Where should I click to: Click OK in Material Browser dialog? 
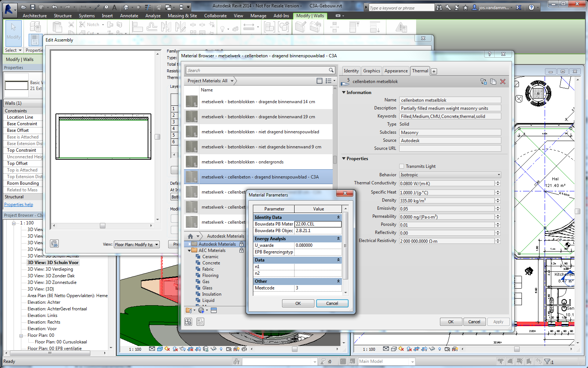click(x=451, y=322)
